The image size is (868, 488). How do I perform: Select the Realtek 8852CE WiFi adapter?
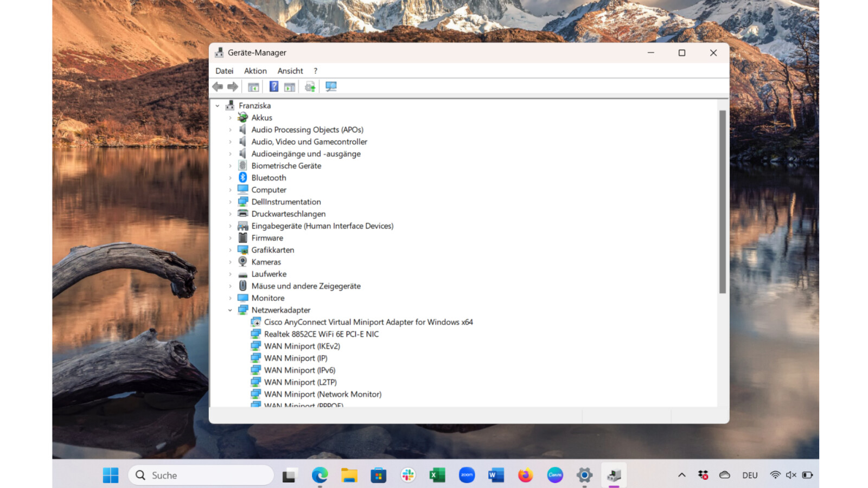coord(321,334)
